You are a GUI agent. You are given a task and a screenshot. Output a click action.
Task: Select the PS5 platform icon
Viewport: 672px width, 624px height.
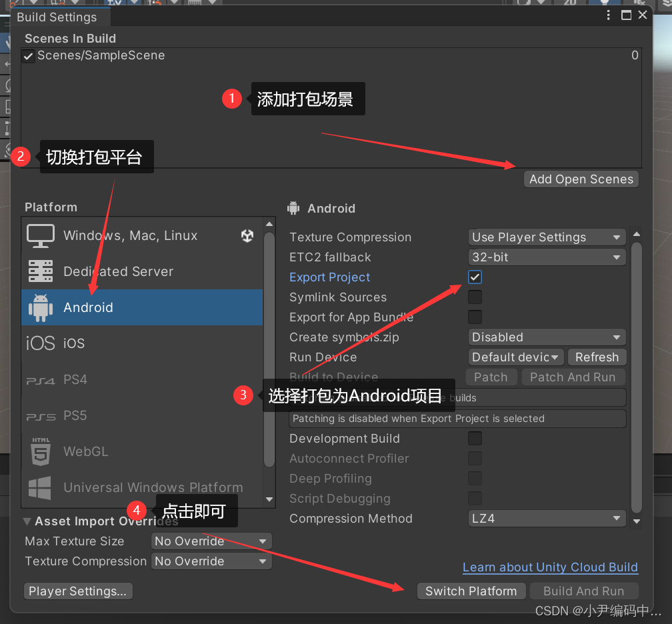(x=41, y=417)
